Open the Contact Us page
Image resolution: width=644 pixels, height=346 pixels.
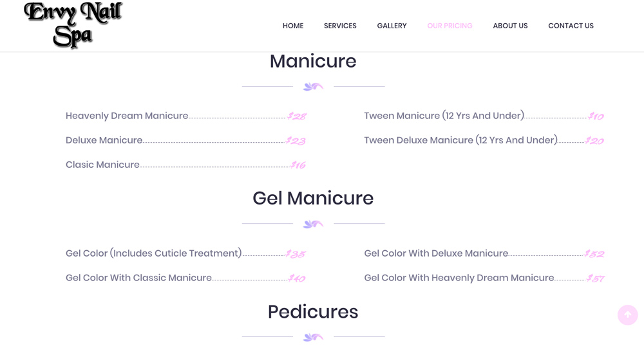(x=571, y=26)
